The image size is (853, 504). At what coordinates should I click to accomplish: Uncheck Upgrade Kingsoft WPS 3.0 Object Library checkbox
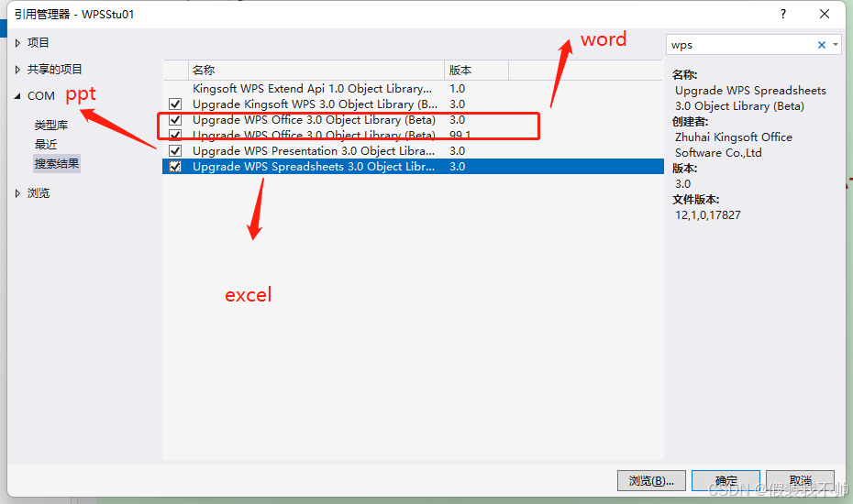(x=175, y=104)
